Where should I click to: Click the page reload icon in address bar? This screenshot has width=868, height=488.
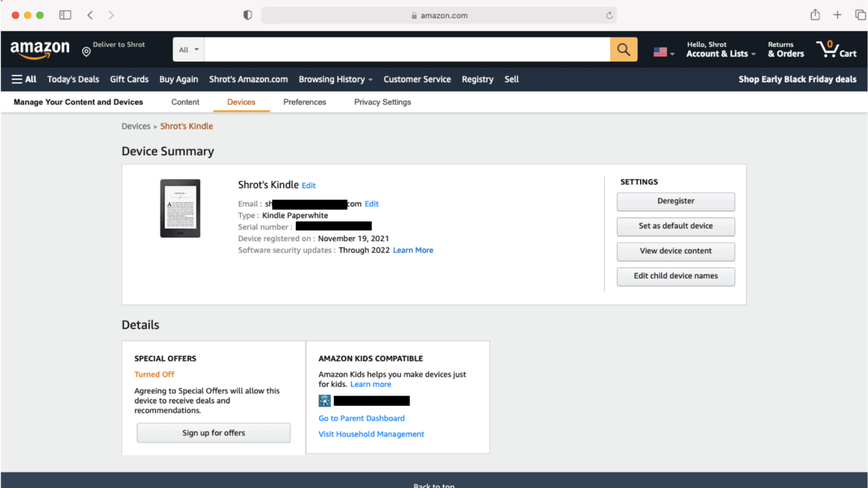click(609, 15)
